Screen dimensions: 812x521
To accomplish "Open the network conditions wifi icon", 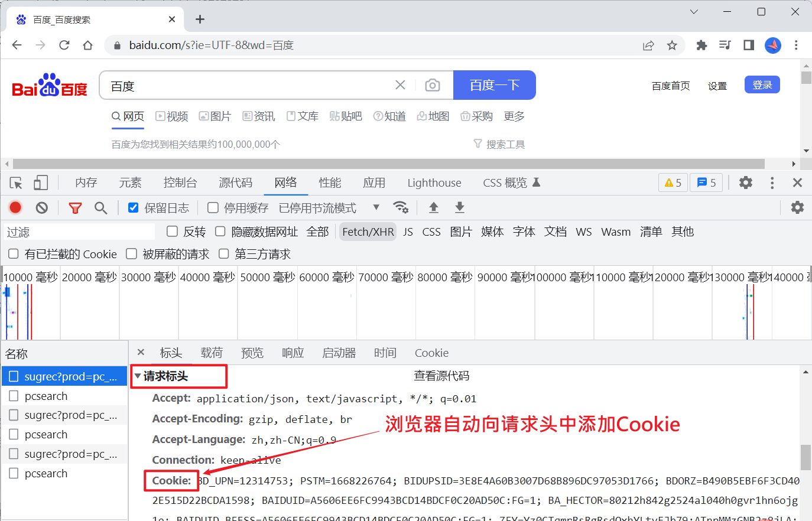I will coord(401,207).
